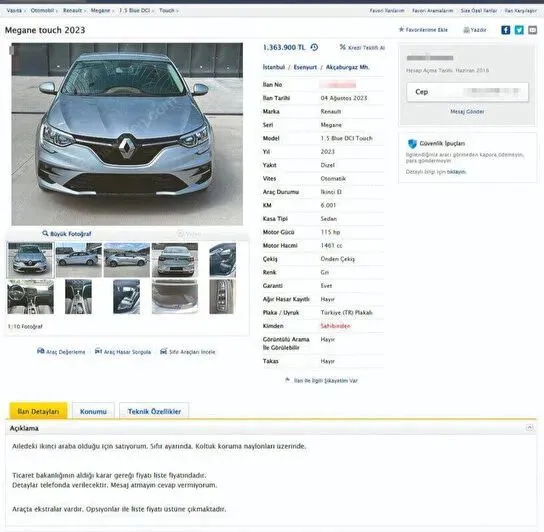The image size is (544, 532).
Task: Share the listing on Twitter
Action: click(519, 30)
